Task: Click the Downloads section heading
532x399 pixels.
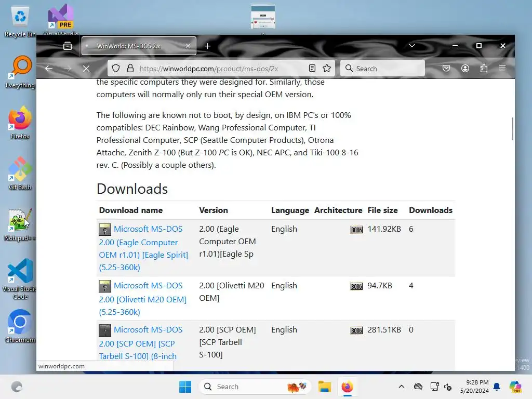Action: tap(132, 189)
